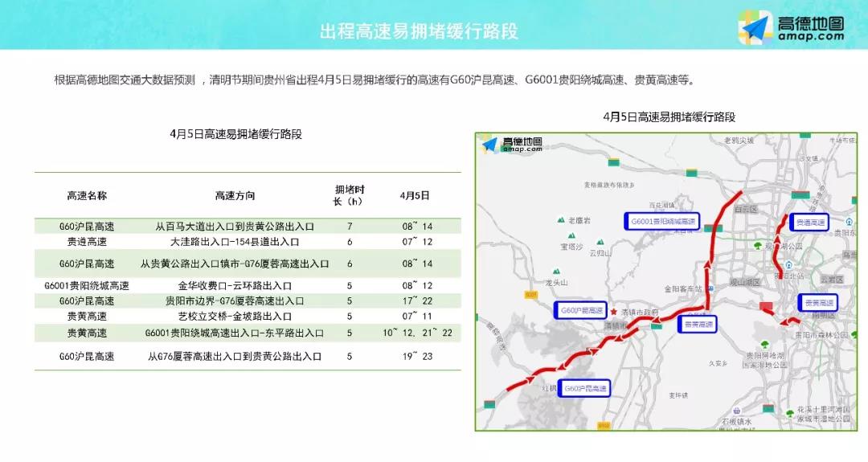Select the G60沪昆高速 map label beside 清镇市政府
868x462 pixels.
pos(581,310)
